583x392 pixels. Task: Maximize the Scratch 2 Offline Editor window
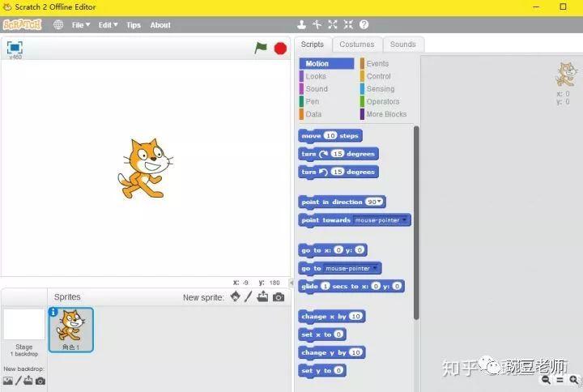coord(563,6)
